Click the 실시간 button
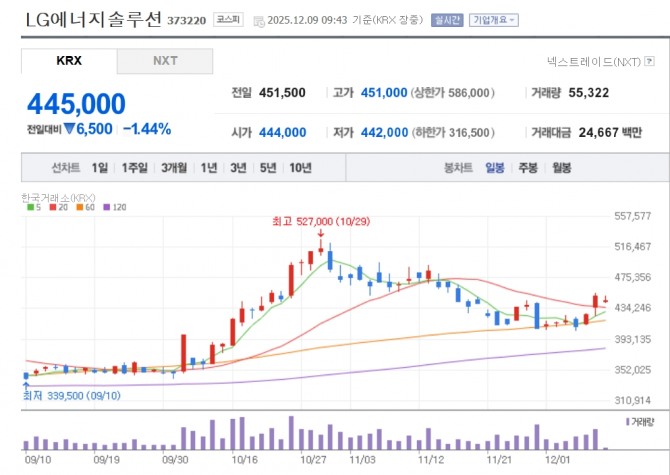The image size is (670, 475). [447, 20]
